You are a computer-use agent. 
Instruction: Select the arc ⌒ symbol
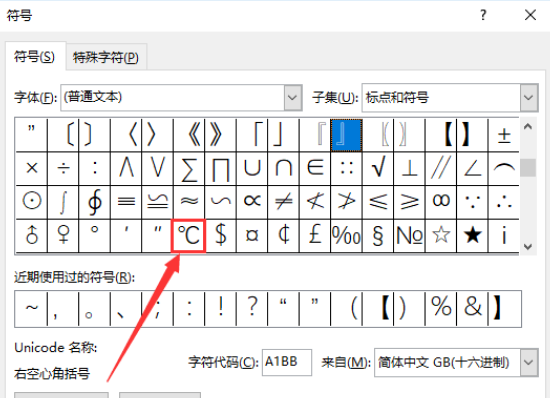click(x=504, y=169)
